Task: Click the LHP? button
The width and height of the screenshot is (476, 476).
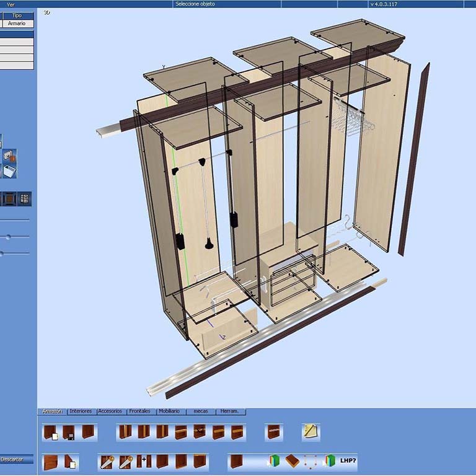Action: click(348, 461)
